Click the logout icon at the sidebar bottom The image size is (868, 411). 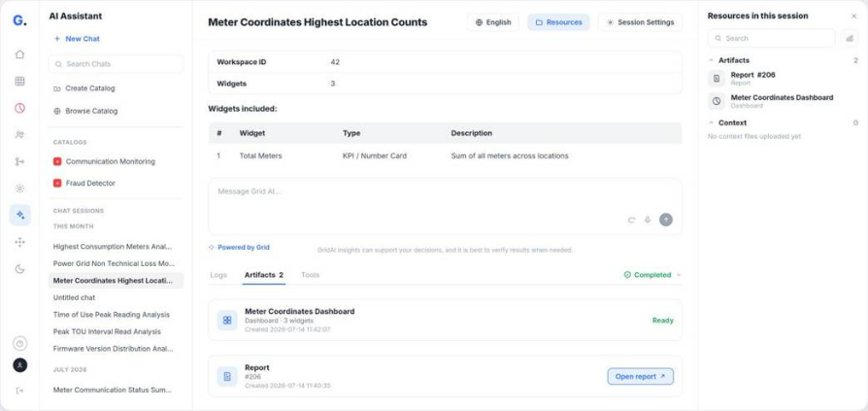click(x=20, y=391)
